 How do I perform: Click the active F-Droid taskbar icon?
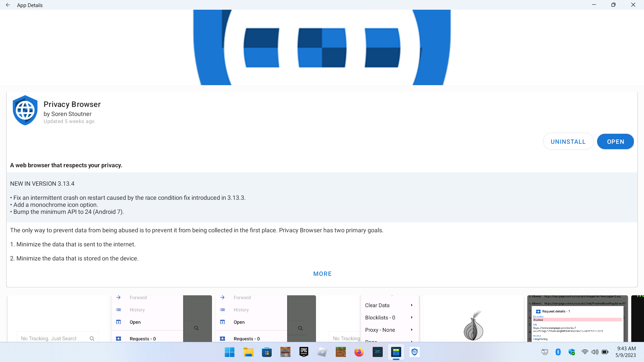point(396,352)
